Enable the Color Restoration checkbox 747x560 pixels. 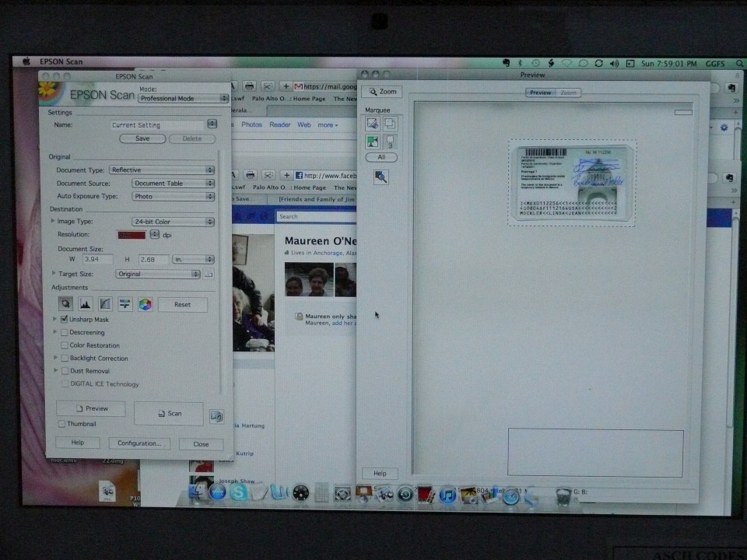pyautogui.click(x=65, y=345)
